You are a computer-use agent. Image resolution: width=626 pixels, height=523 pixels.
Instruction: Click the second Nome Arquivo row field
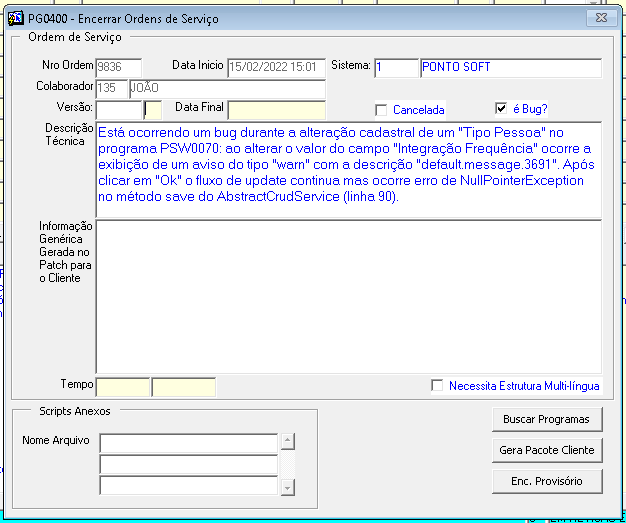pyautogui.click(x=188, y=464)
